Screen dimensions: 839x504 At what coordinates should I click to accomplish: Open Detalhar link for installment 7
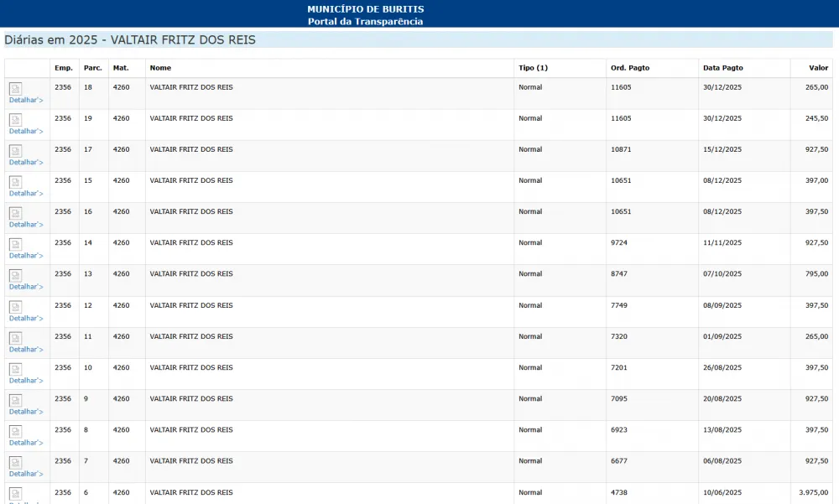[x=25, y=474]
